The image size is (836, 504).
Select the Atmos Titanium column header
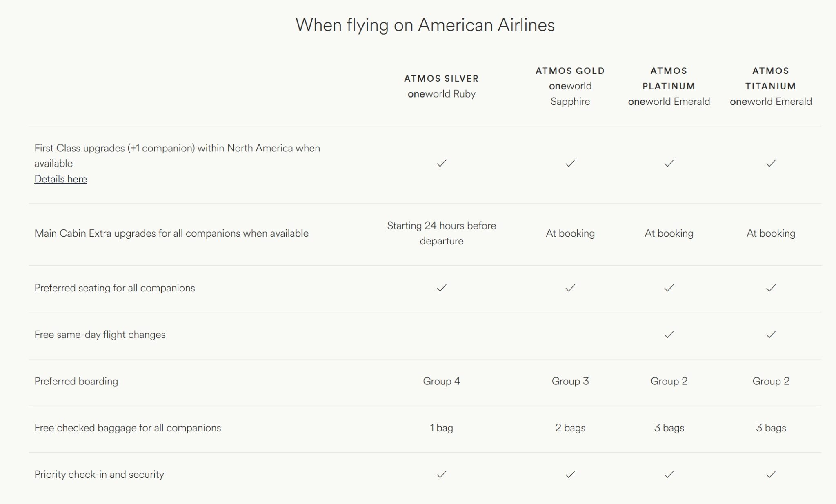click(771, 86)
